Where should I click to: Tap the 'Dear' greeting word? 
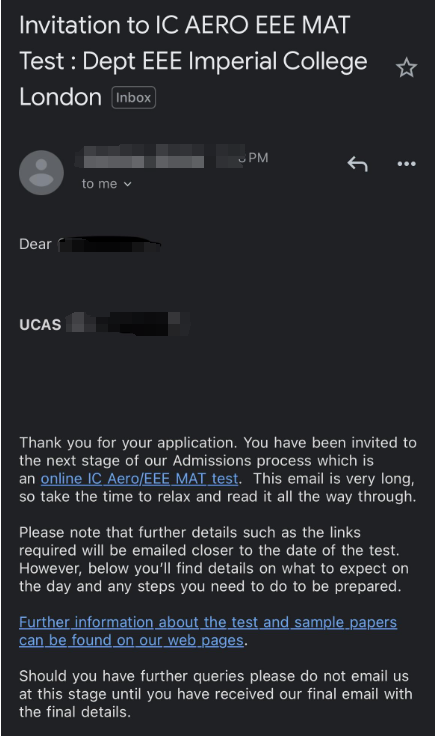click(35, 244)
